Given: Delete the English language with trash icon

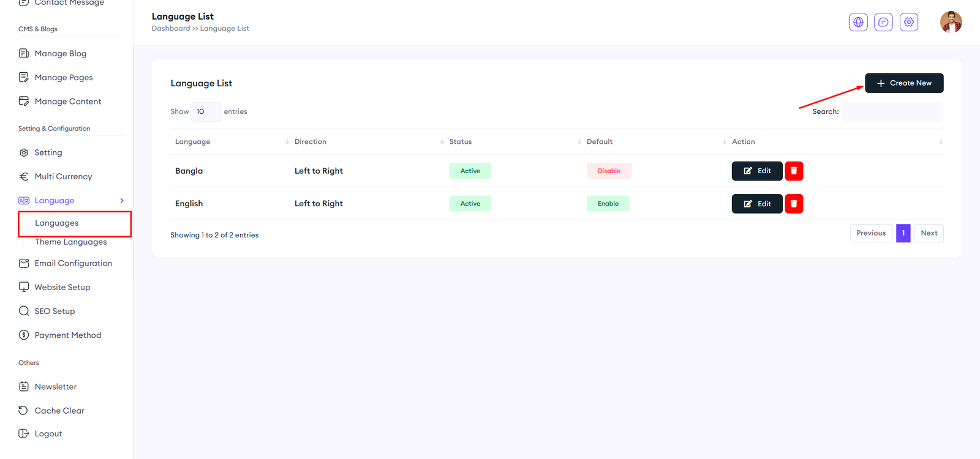Looking at the screenshot, I should point(794,204).
